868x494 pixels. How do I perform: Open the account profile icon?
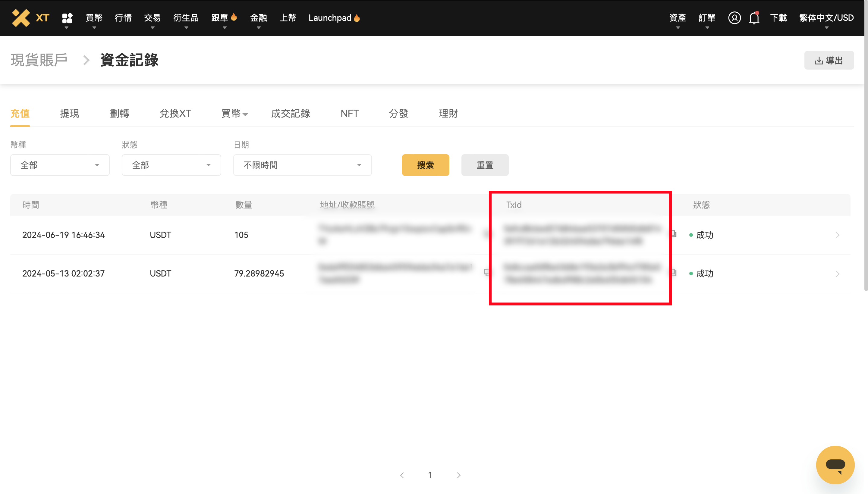734,18
